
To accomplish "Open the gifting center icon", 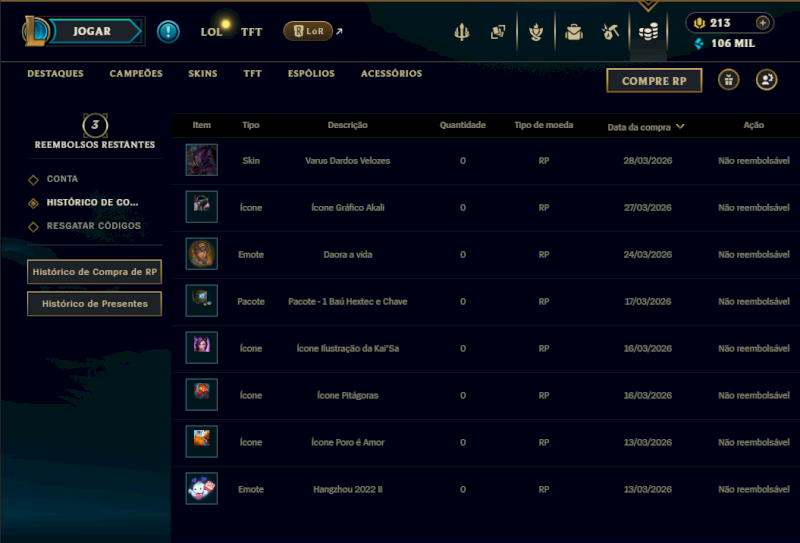I will click(729, 80).
